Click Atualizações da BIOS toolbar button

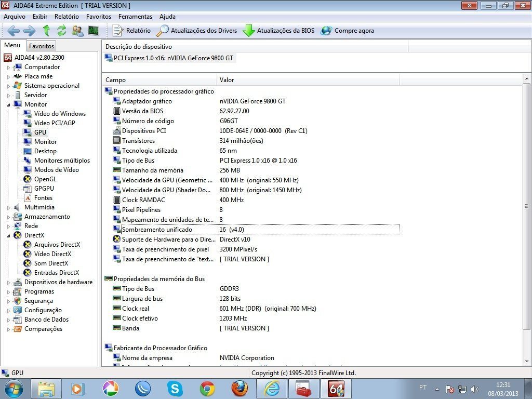(x=278, y=31)
